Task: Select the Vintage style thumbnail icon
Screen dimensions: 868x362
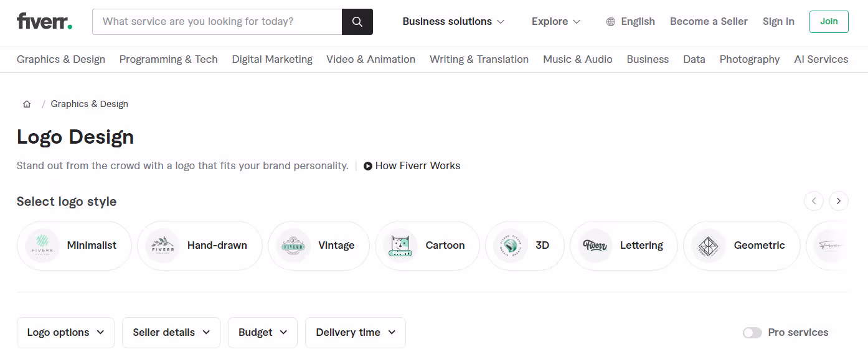Action: (293, 246)
